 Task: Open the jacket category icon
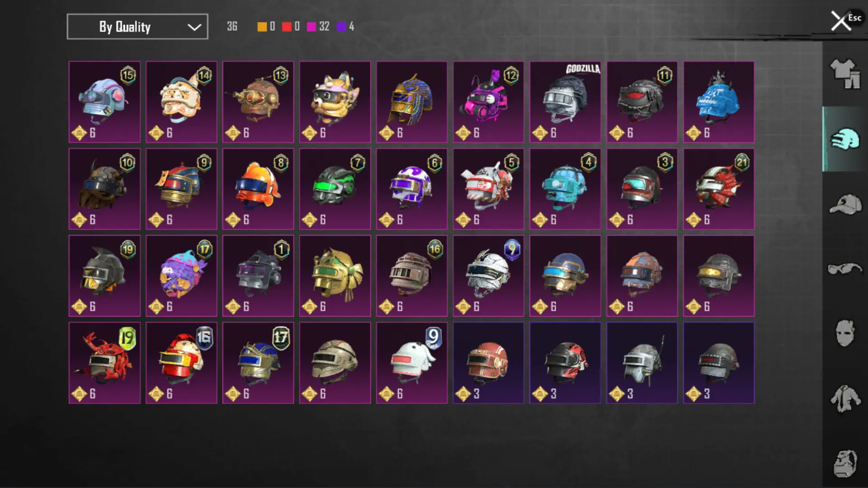pos(844,399)
